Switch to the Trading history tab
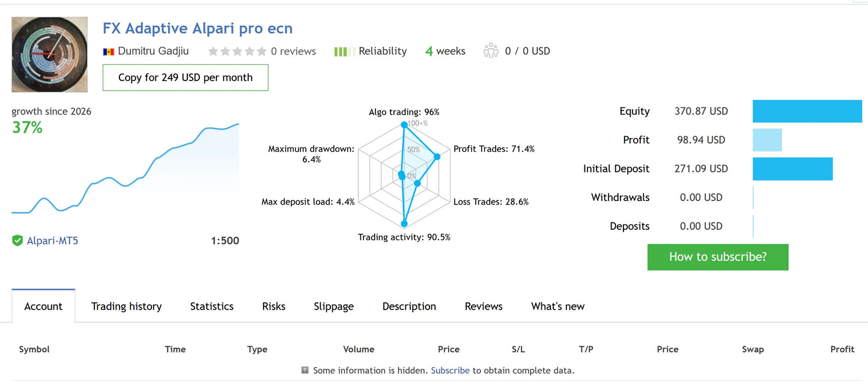Screen dimensions: 868x384 pyautogui.click(x=126, y=306)
